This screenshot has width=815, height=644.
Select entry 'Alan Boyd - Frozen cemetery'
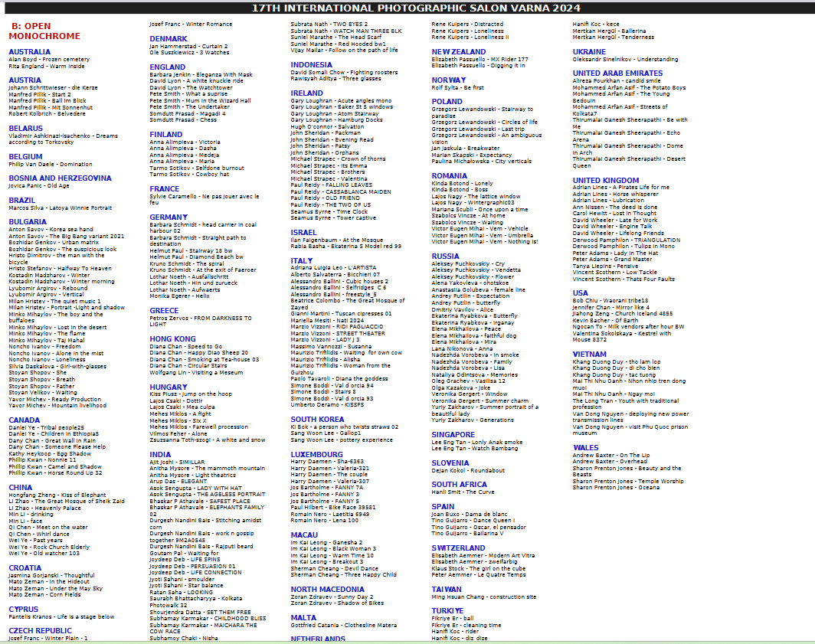pyautogui.click(x=49, y=59)
